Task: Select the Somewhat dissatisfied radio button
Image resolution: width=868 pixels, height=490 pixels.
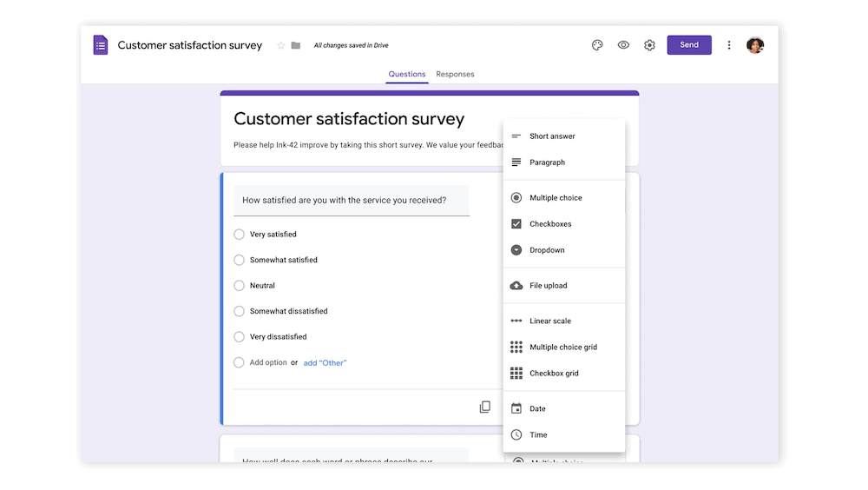Action: click(x=239, y=310)
